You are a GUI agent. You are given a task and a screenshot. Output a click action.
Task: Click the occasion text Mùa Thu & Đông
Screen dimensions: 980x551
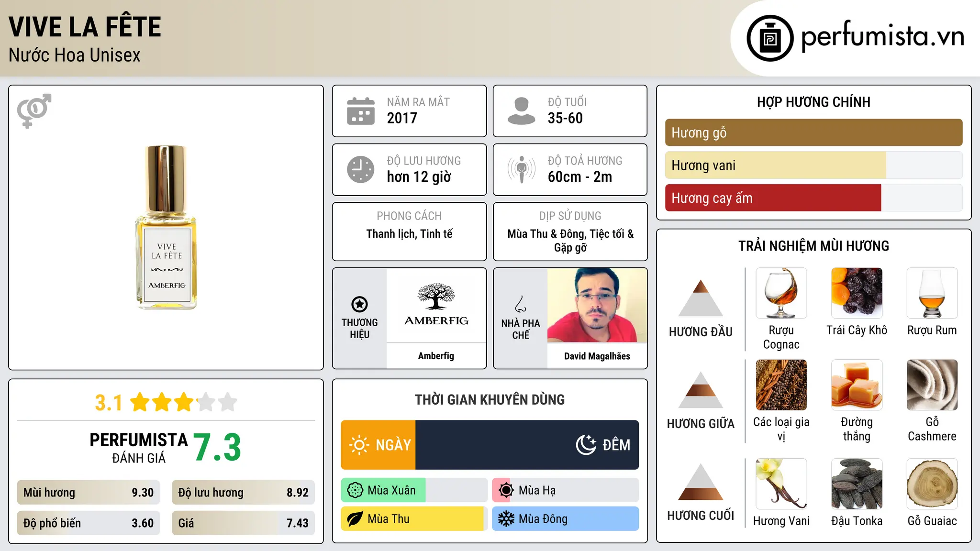pyautogui.click(x=546, y=234)
